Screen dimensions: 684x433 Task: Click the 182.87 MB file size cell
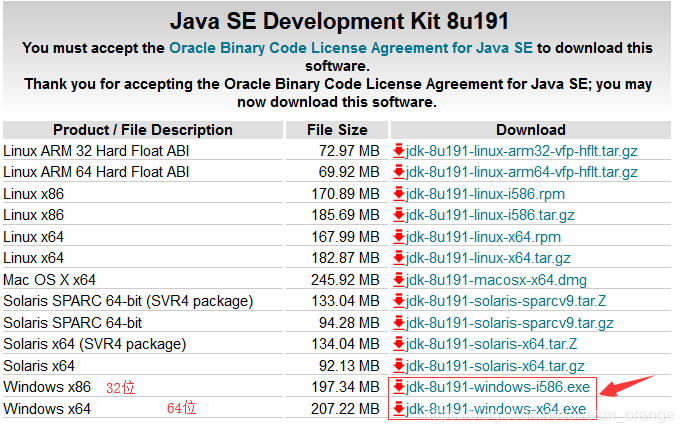point(345,258)
